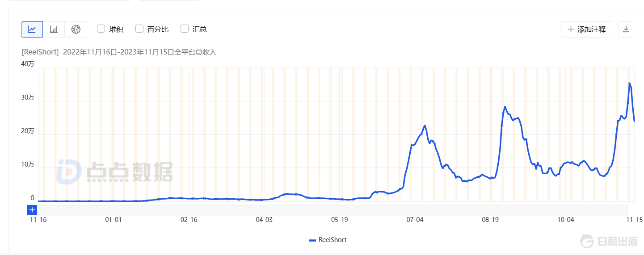
Task: Enable the 堆积 checkbox
Action: tap(101, 29)
